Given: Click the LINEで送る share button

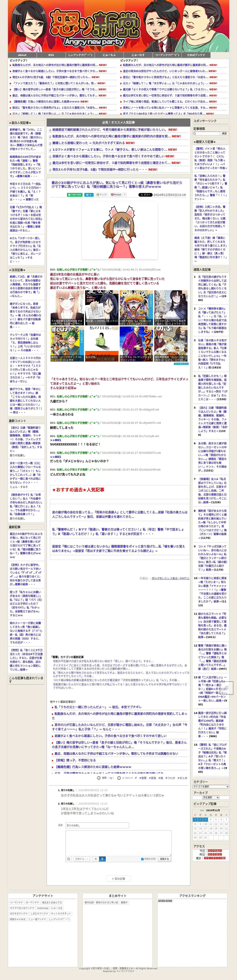Looking at the screenshot, I should pyautogui.click(x=75, y=194).
